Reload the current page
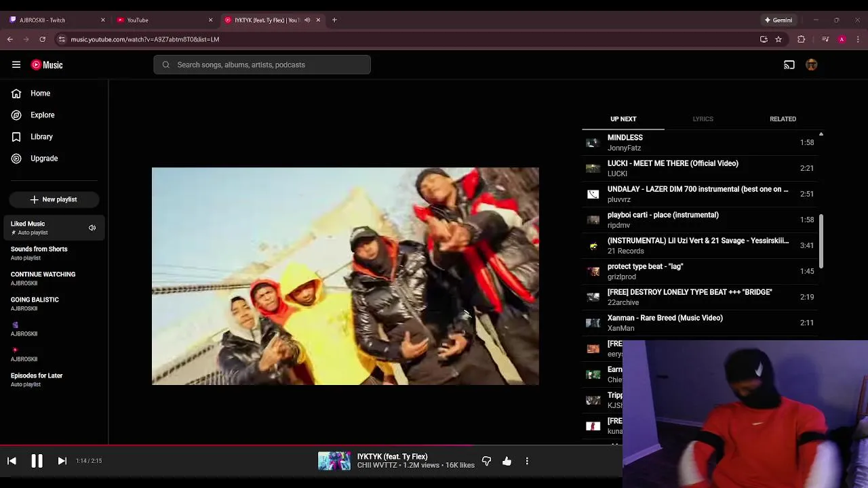 [x=42, y=39]
